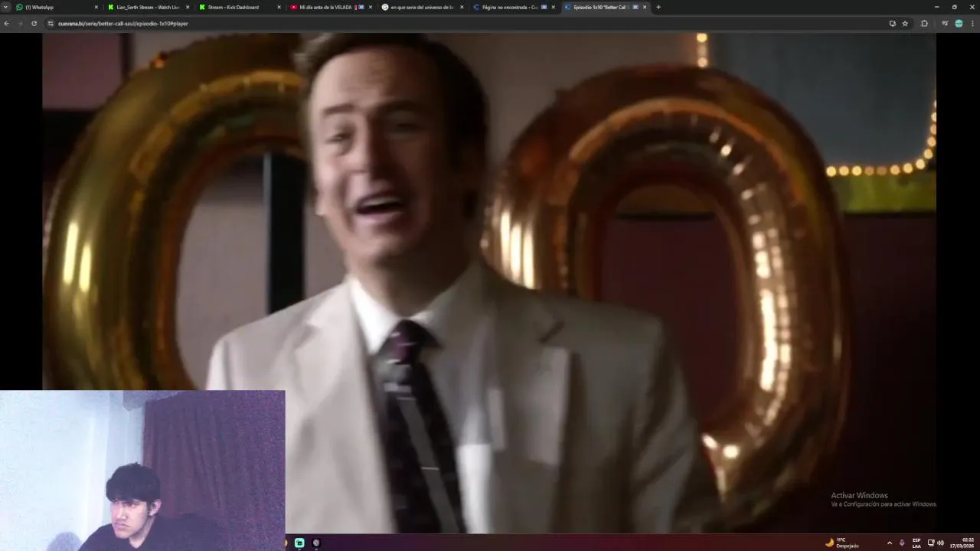Go forward to next page
This screenshot has width=980, height=551.
tap(20, 24)
